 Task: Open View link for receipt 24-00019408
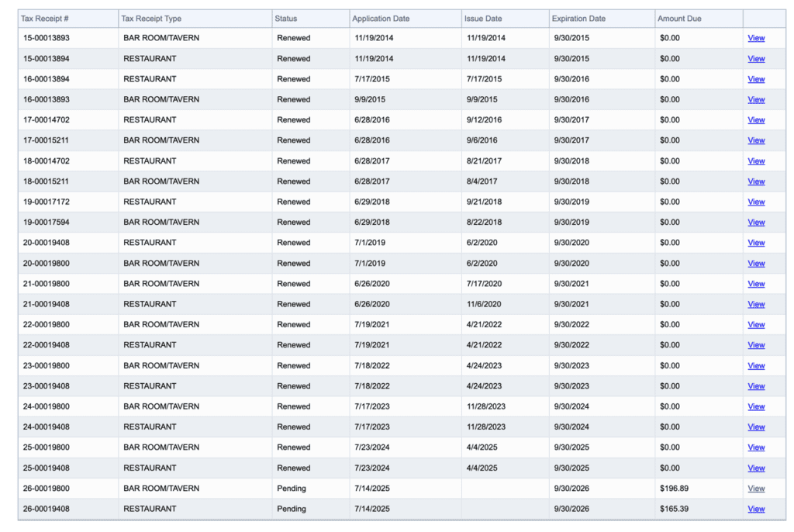click(x=756, y=427)
